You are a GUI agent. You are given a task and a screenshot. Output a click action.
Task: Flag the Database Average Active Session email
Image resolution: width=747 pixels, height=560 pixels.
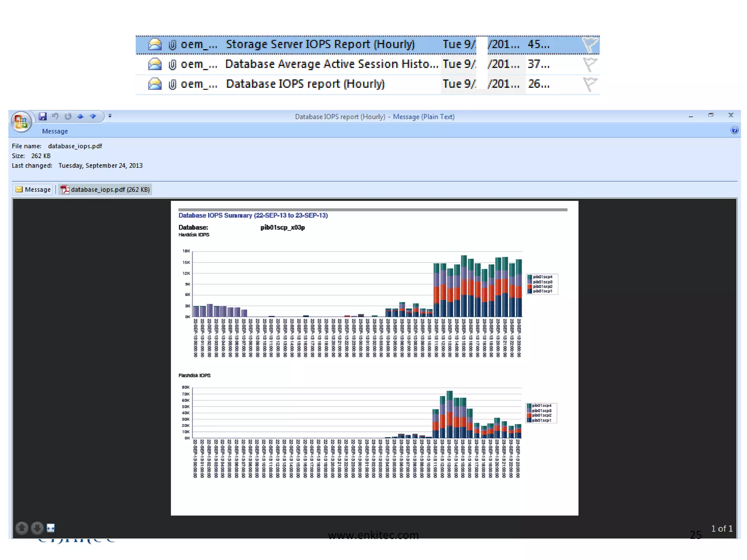tap(589, 65)
